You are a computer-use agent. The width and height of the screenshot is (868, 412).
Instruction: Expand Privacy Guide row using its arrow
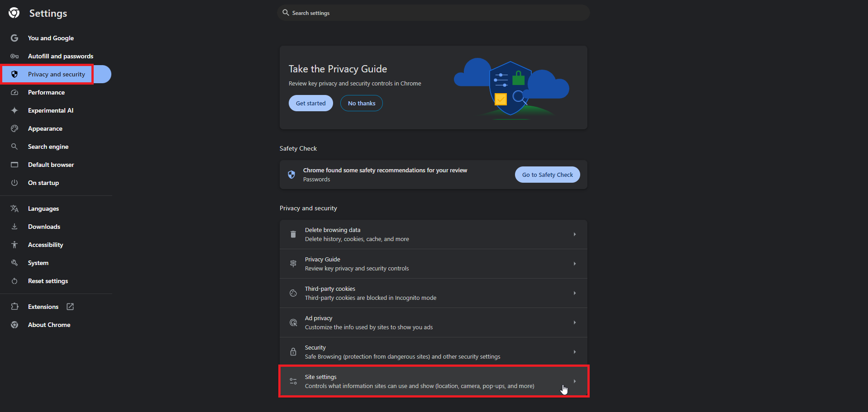pyautogui.click(x=575, y=264)
